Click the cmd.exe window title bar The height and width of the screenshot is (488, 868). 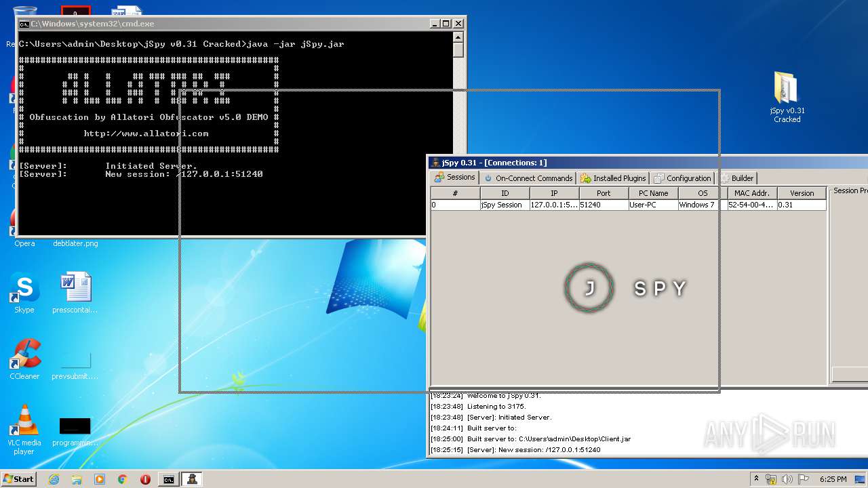point(241,24)
